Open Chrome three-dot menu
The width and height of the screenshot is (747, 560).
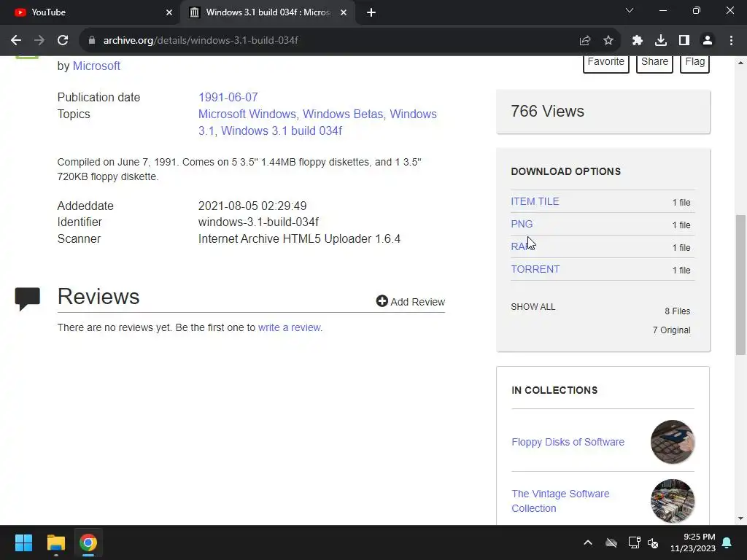pyautogui.click(x=731, y=41)
